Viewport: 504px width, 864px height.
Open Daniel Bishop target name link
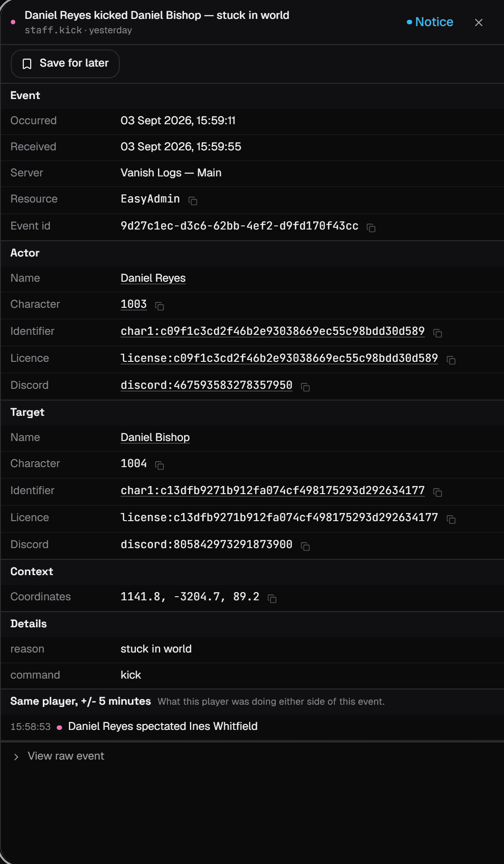click(x=155, y=437)
